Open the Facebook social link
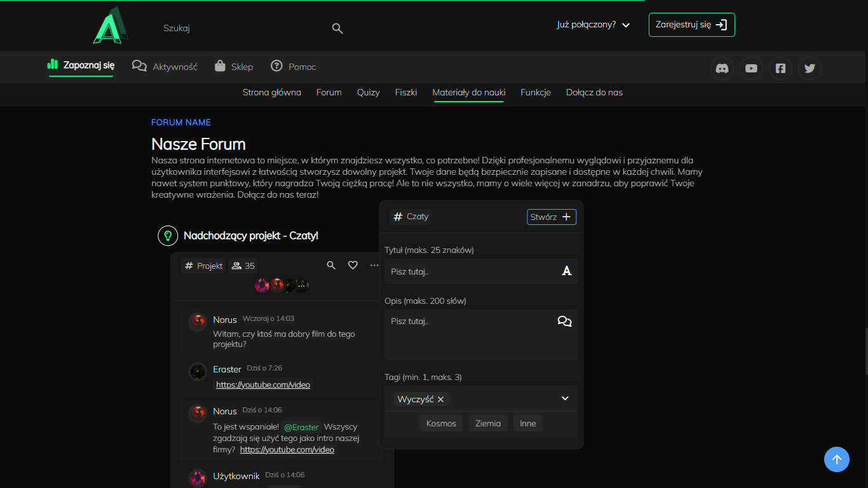 780,69
